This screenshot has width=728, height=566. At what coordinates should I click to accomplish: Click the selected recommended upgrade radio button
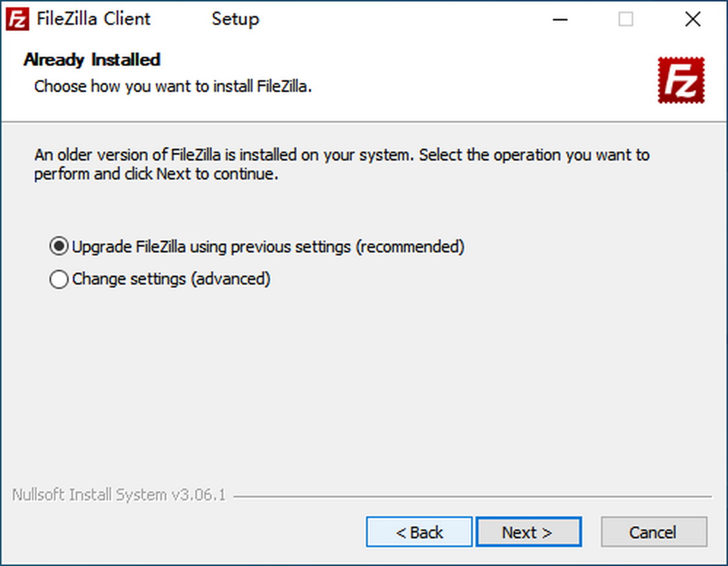point(58,246)
